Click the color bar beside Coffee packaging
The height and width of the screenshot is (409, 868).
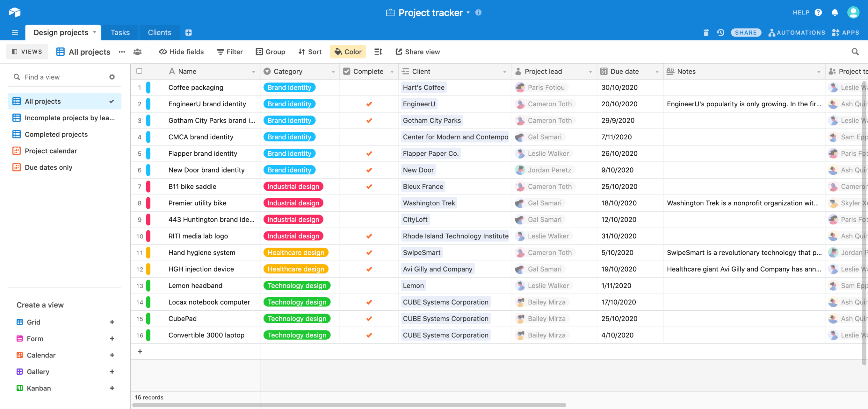click(148, 87)
